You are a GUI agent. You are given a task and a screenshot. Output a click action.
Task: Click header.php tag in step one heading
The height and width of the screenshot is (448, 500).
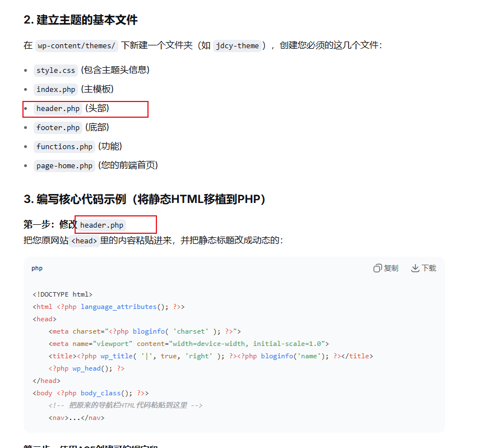[x=101, y=225]
